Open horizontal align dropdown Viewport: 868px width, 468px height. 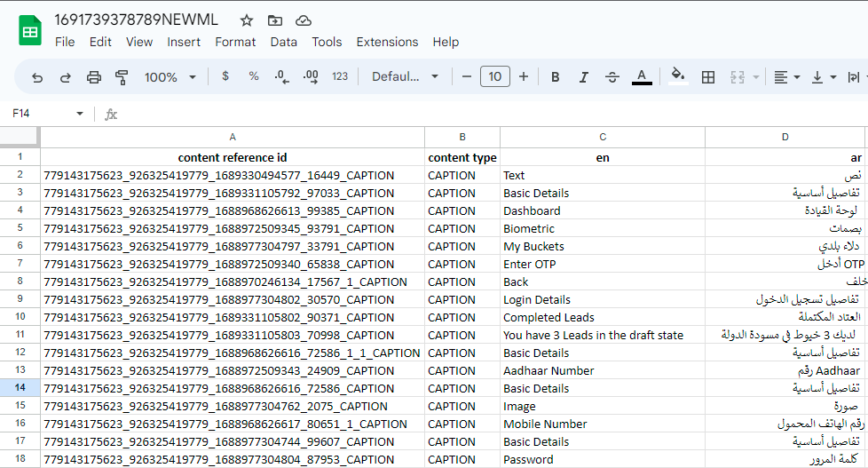tap(786, 77)
